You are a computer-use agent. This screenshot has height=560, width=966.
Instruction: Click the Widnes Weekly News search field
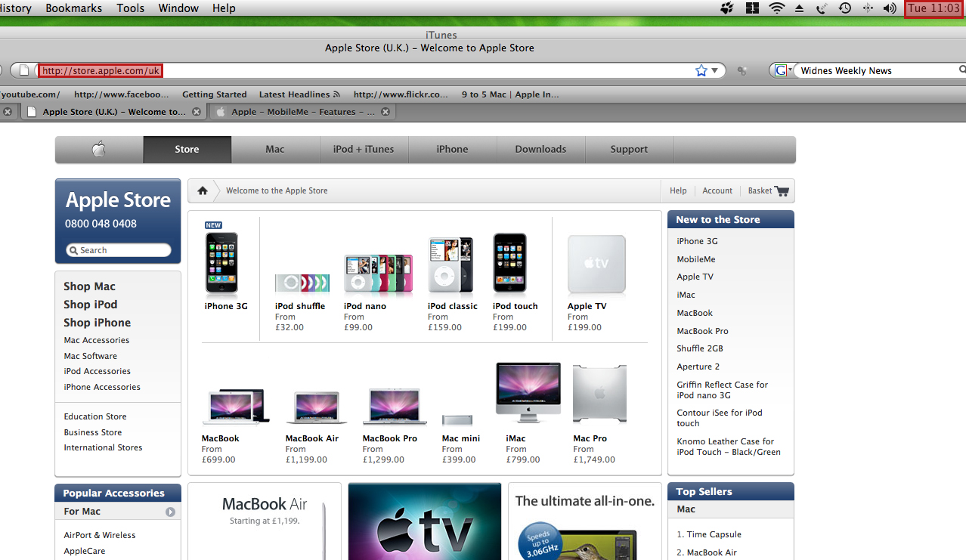pos(877,70)
